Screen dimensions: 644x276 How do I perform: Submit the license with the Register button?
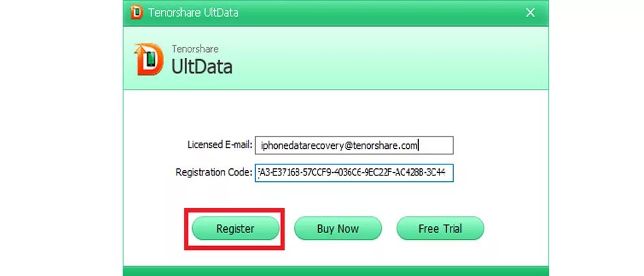236,229
